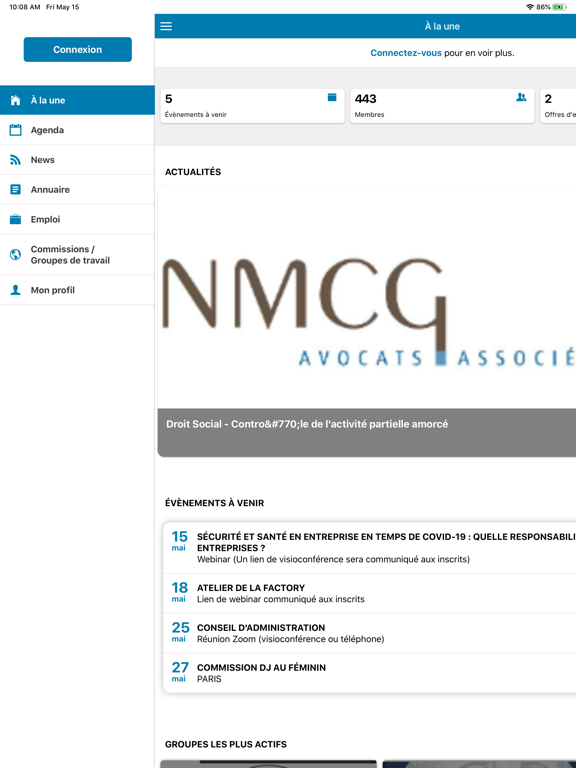Click the GROUPES LES PLUS ACTIFS heading
576x768 pixels.
click(x=226, y=744)
